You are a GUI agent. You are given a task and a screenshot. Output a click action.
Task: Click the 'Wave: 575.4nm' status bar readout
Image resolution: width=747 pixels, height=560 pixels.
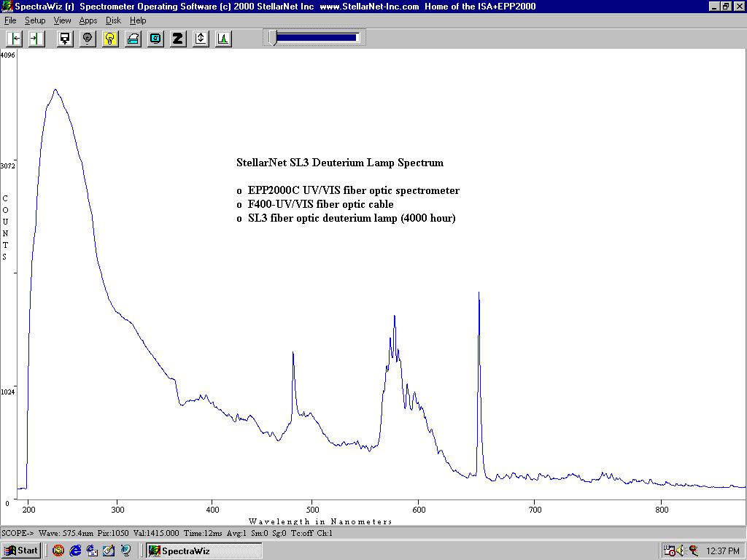click(66, 533)
